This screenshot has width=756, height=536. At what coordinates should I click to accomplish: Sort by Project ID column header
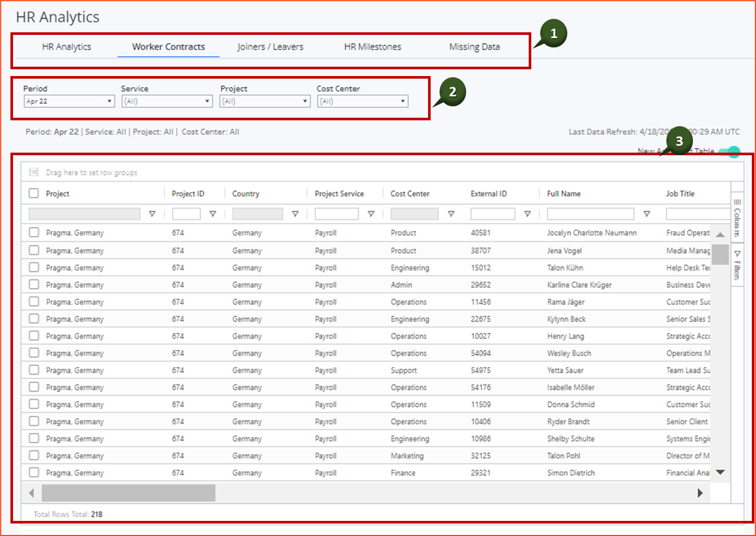pos(188,194)
